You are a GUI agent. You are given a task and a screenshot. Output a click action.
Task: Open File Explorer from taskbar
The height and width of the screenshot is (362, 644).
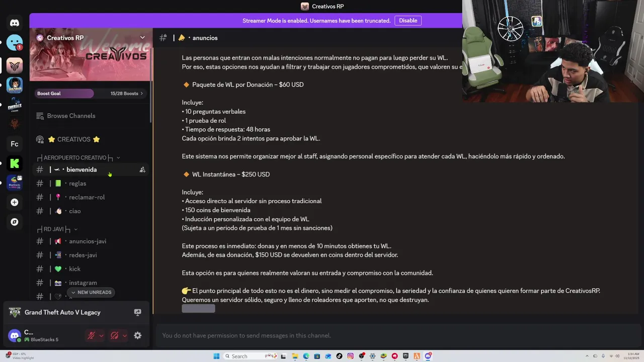coord(295,356)
